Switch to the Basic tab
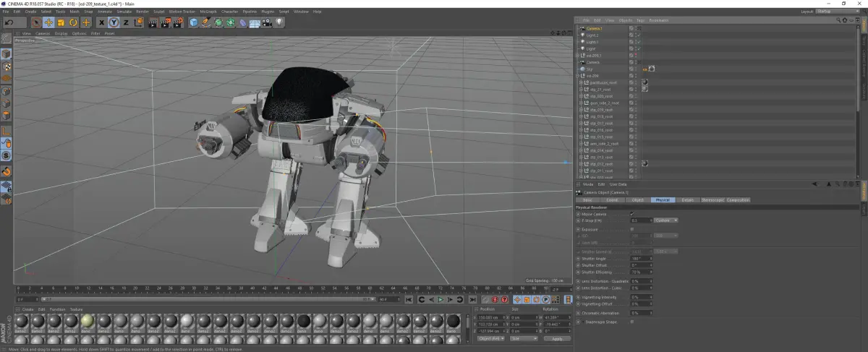Viewport: 868px width, 352px height. pos(587,199)
